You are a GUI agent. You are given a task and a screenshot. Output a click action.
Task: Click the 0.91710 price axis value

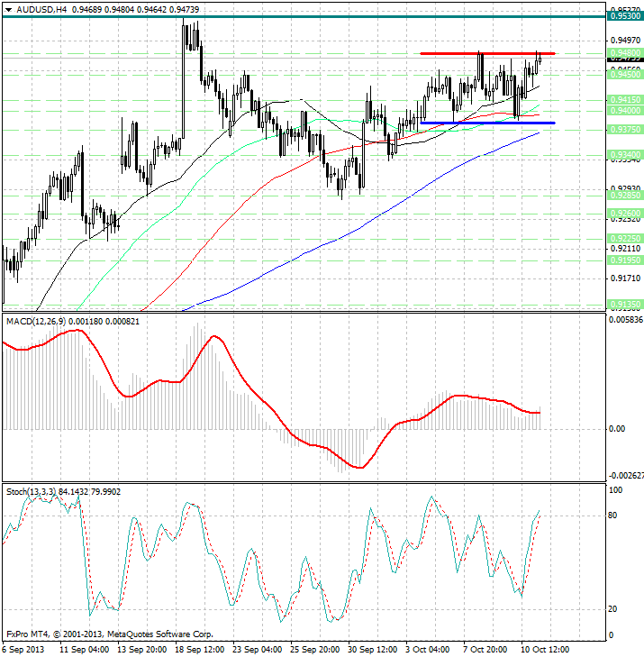pyautogui.click(x=625, y=278)
